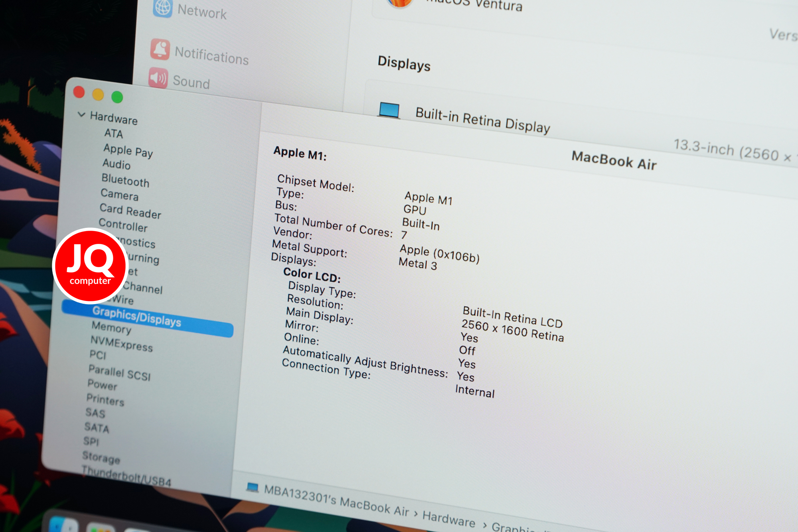Viewport: 798px width, 532px height.
Task: Click the green zoom window button
Action: (x=117, y=97)
